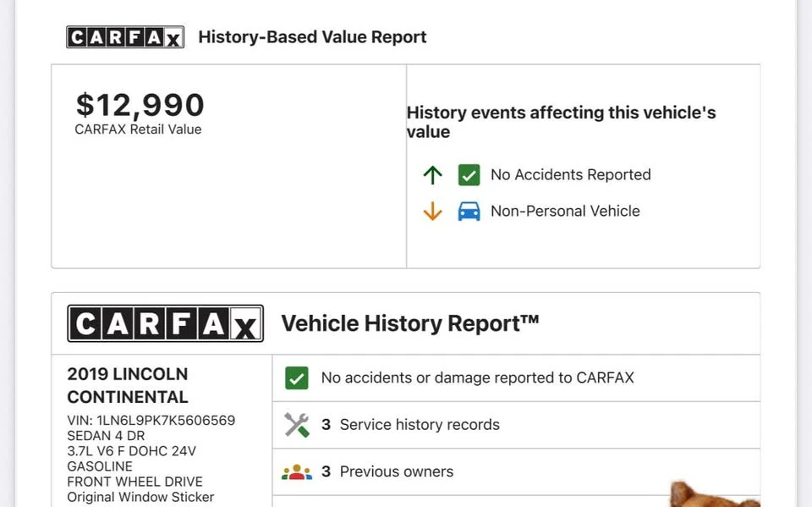Click the VIN number text

coord(151,421)
